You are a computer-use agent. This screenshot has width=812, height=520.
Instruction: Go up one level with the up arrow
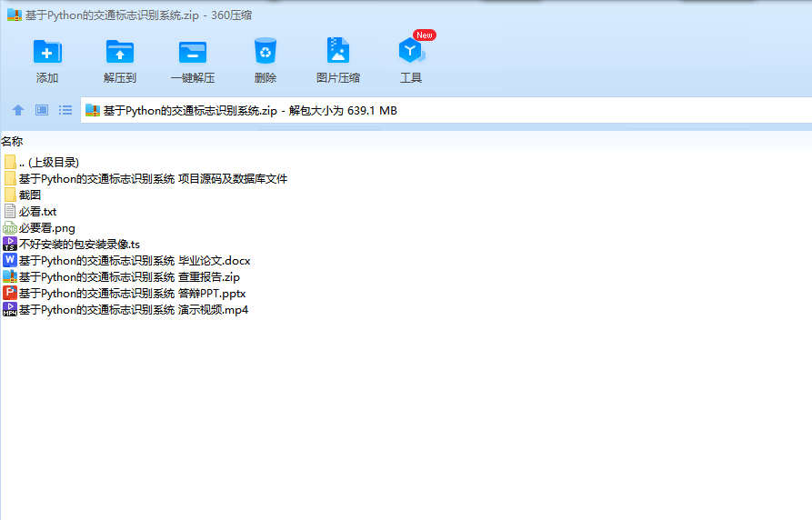[18, 110]
